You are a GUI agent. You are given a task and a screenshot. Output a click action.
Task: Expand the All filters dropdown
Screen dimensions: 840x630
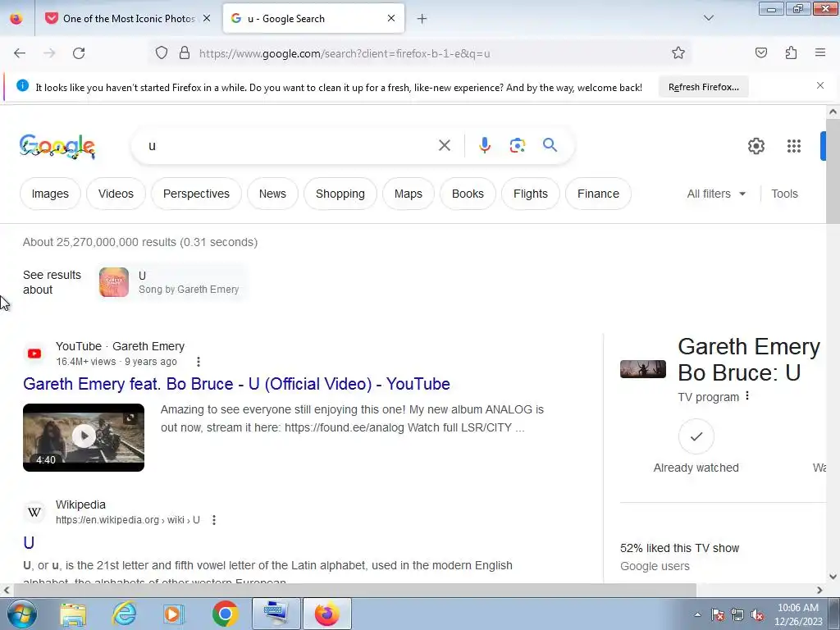[716, 194]
